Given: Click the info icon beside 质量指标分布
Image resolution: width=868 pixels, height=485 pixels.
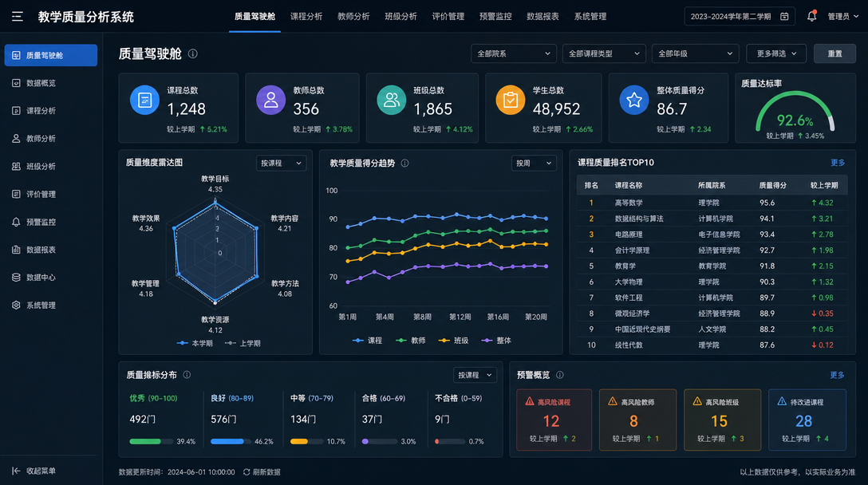Looking at the screenshot, I should (x=187, y=375).
